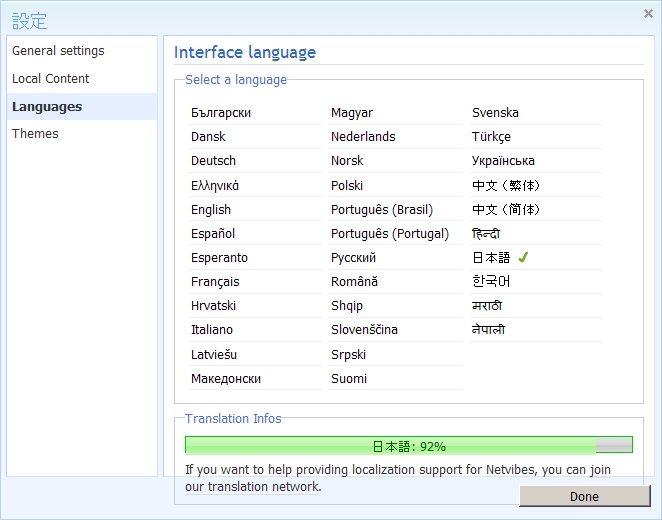The image size is (662, 520).
Task: Close the settings dialog with the X icon
Action: coord(648,13)
